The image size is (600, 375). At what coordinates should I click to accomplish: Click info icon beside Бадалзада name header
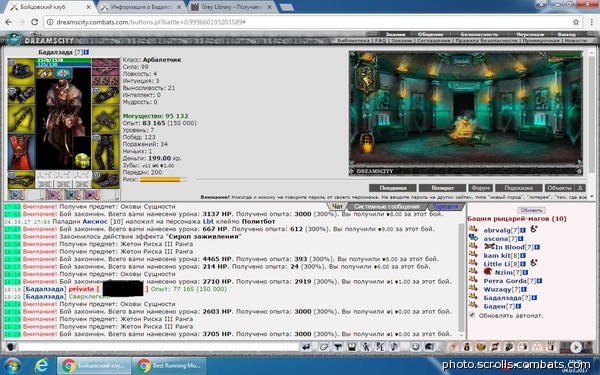tap(86, 52)
